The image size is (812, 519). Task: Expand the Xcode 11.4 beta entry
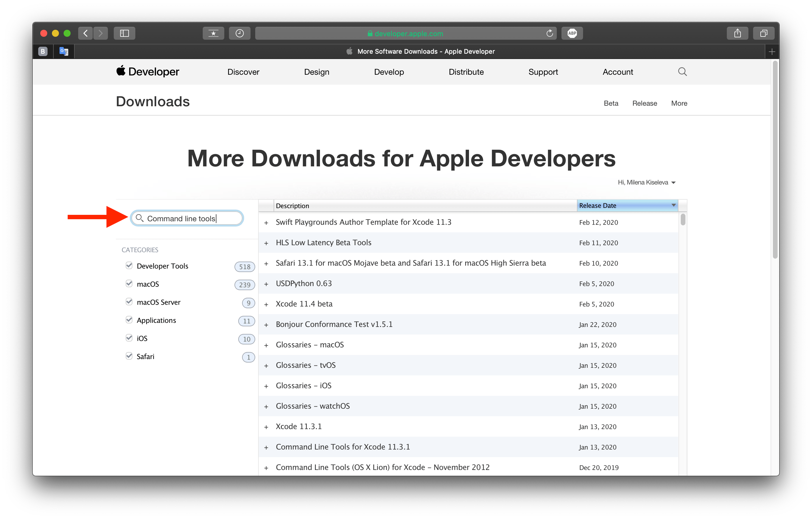click(266, 303)
